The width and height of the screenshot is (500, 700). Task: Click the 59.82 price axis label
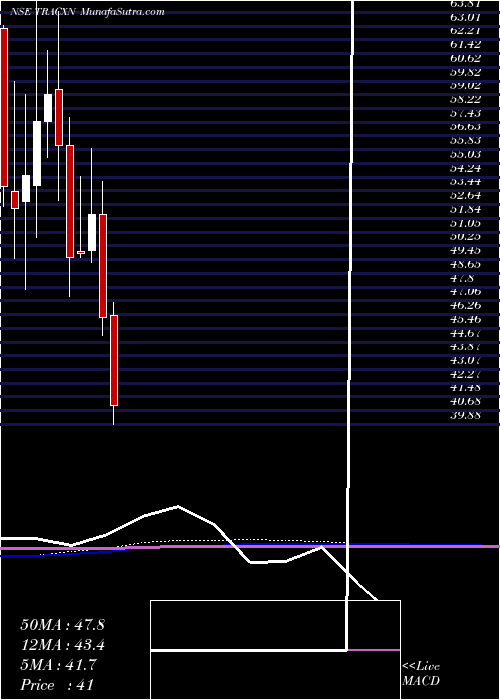point(466,72)
